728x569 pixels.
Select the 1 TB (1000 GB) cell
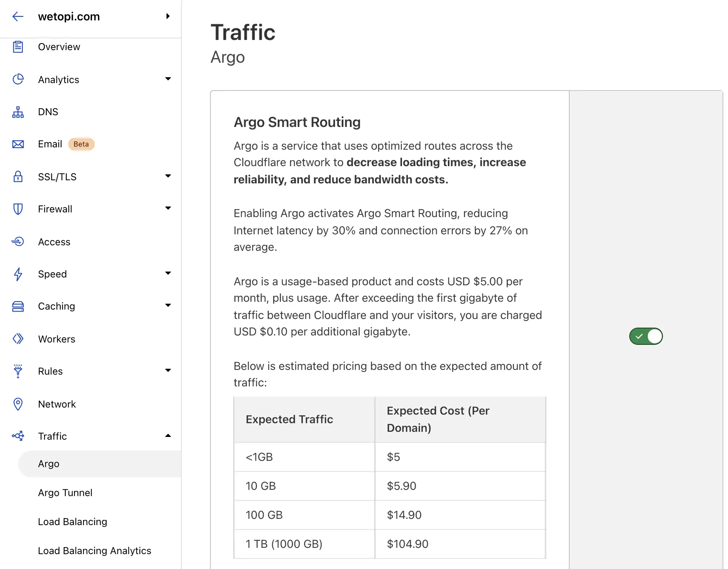(304, 544)
